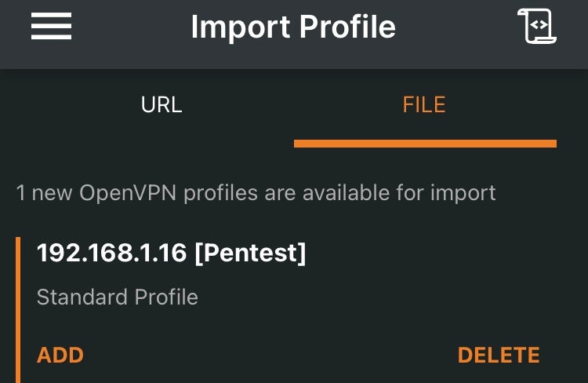This screenshot has height=383, width=588.
Task: Add the 192.168.1.16 Pentest profile
Action: pos(60,355)
